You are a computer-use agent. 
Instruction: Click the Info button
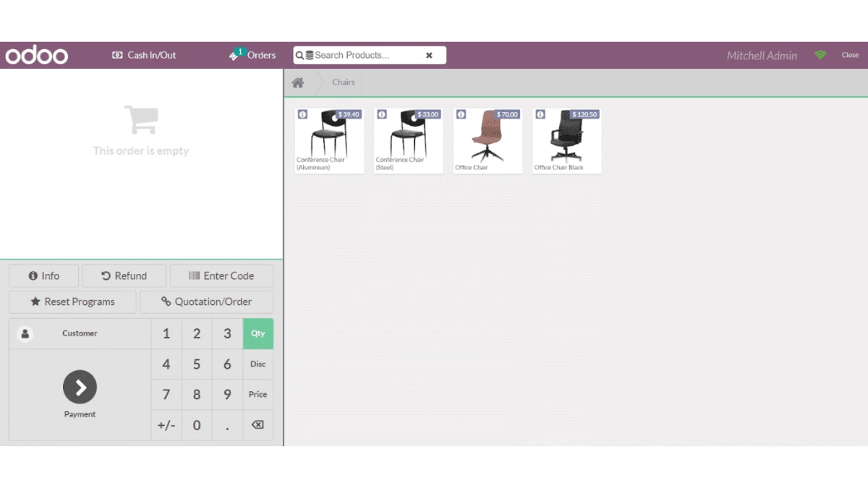tap(43, 276)
